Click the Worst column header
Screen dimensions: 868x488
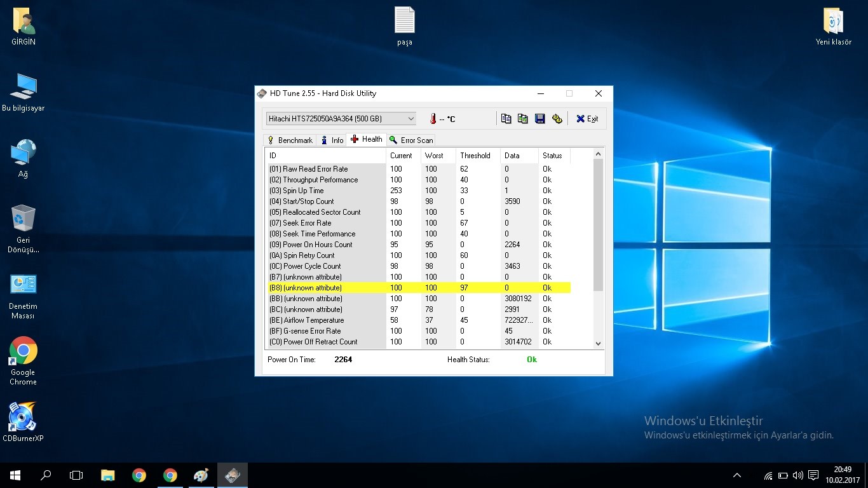coord(438,156)
